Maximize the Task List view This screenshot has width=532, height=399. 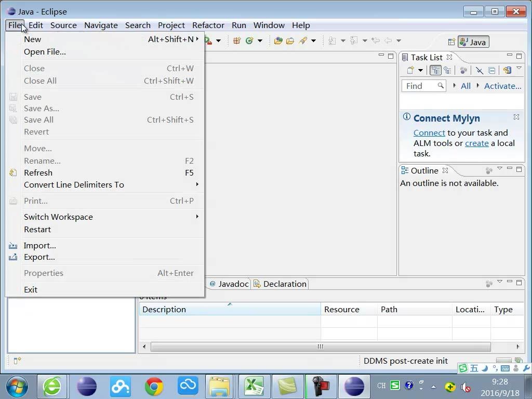tap(519, 56)
